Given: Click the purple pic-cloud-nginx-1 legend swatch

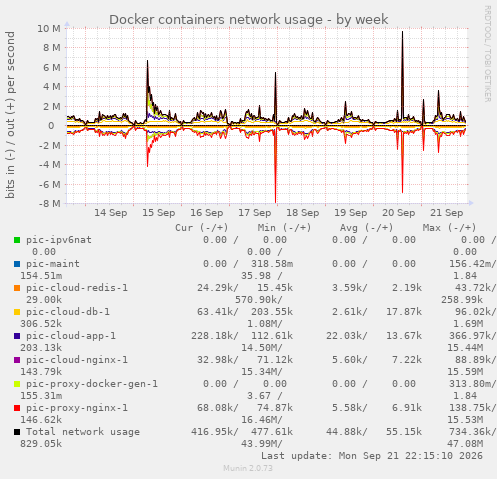Looking at the screenshot, I should [17, 360].
